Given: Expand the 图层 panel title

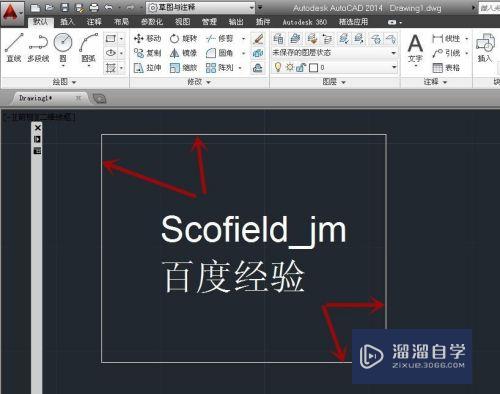Looking at the screenshot, I should click(334, 82).
